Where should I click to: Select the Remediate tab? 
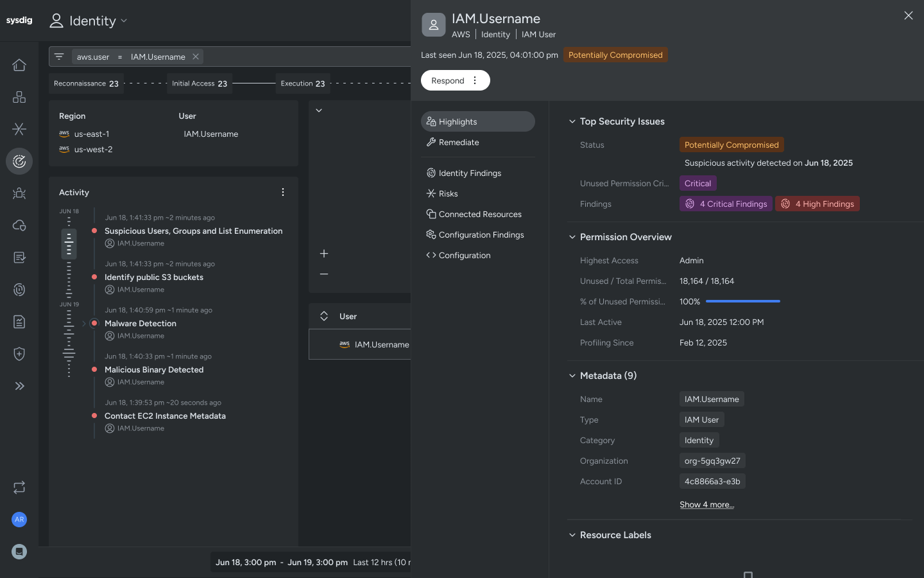(x=478, y=142)
